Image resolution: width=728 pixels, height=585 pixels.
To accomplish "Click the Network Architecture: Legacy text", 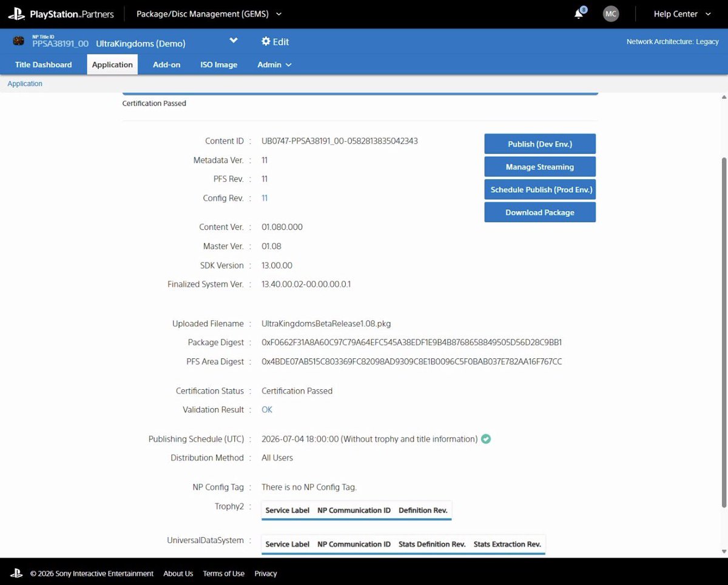I will tap(673, 42).
